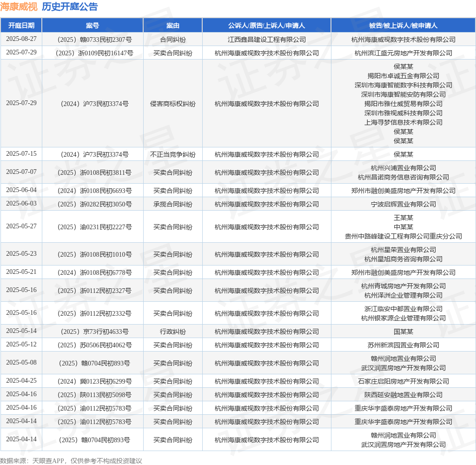476x465 pixels.
Task: Click date cell 2025-05-23
Action: 21,253
